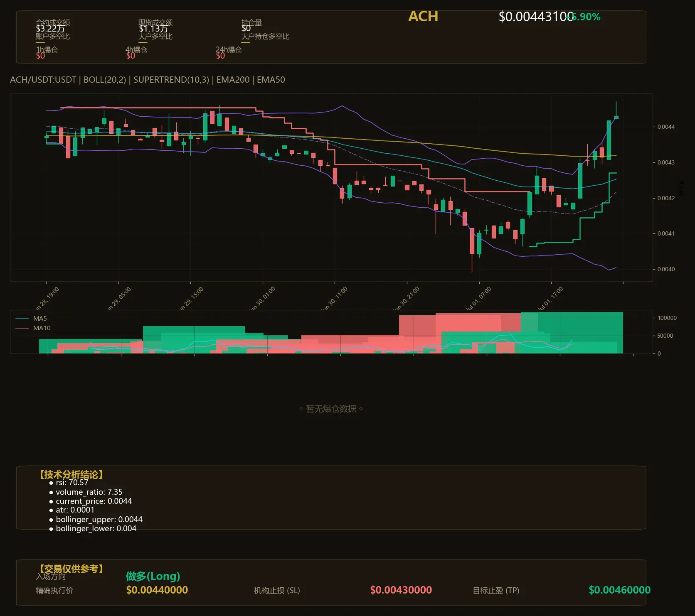
Task: Click the 暂无爆仓数据 message
Action: click(x=331, y=409)
